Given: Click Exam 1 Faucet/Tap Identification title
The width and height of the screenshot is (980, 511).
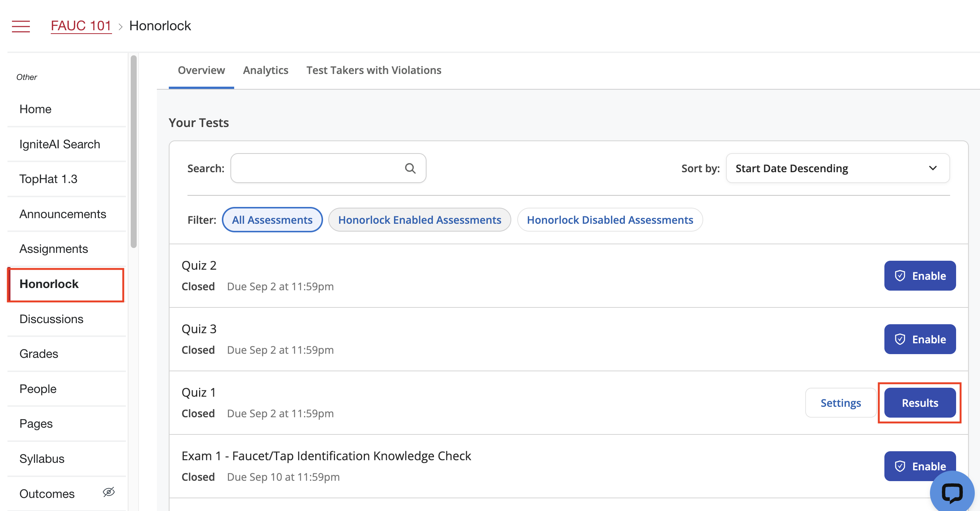Looking at the screenshot, I should 326,456.
